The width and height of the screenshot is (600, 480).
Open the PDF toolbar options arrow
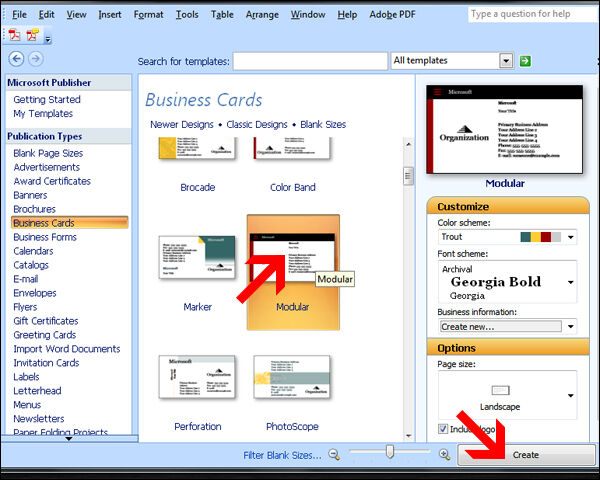click(48, 39)
